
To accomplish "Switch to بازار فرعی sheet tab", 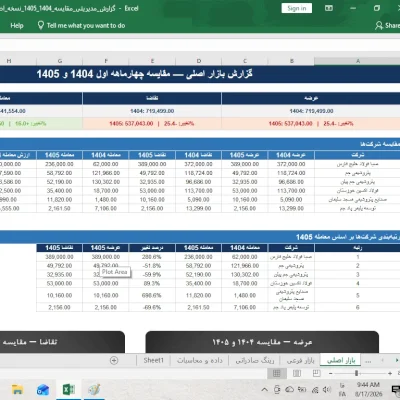I will click(301, 360).
